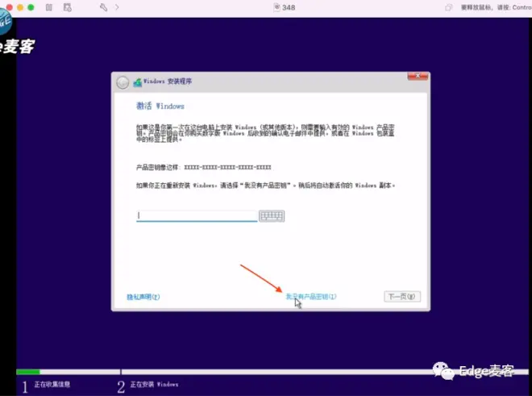532x396 pixels.
Task: Click the "正在安装 Windows" step label
Action: 155,384
